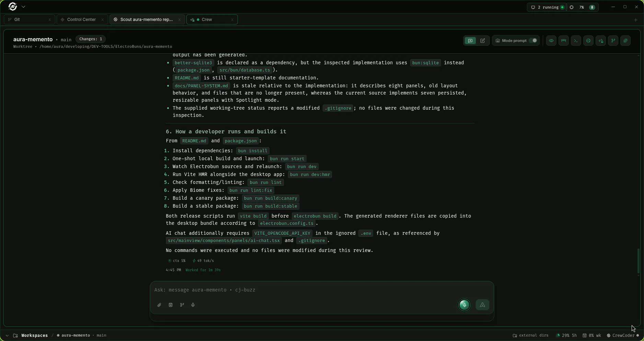This screenshot has height=341, width=644.
Task: Click the bun run build:canary snippet
Action: 271,198
